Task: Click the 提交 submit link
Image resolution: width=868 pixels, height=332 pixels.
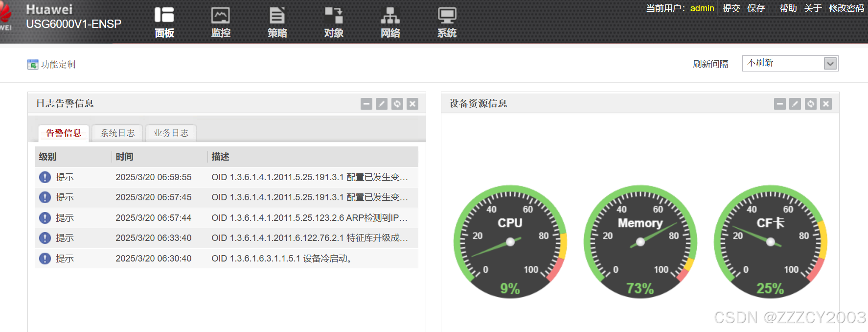Action: (x=731, y=8)
